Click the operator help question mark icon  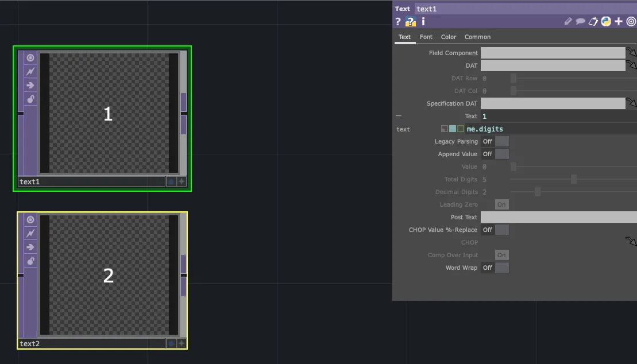398,22
